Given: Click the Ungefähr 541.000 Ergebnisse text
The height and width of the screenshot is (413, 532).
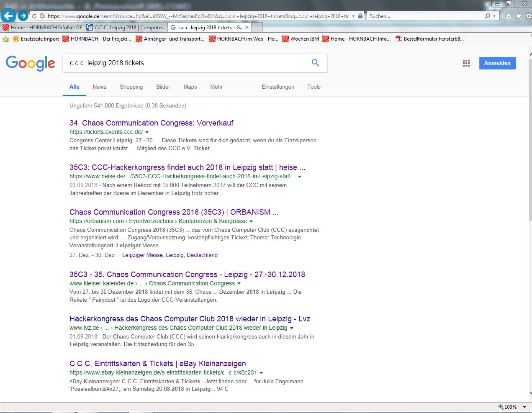Looking at the screenshot, I should (x=128, y=106).
